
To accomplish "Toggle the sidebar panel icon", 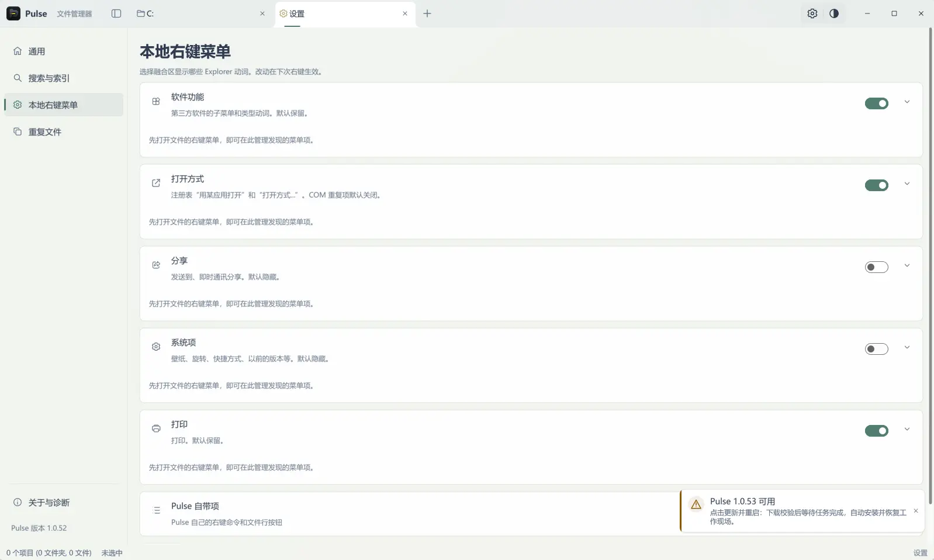I will (x=116, y=13).
